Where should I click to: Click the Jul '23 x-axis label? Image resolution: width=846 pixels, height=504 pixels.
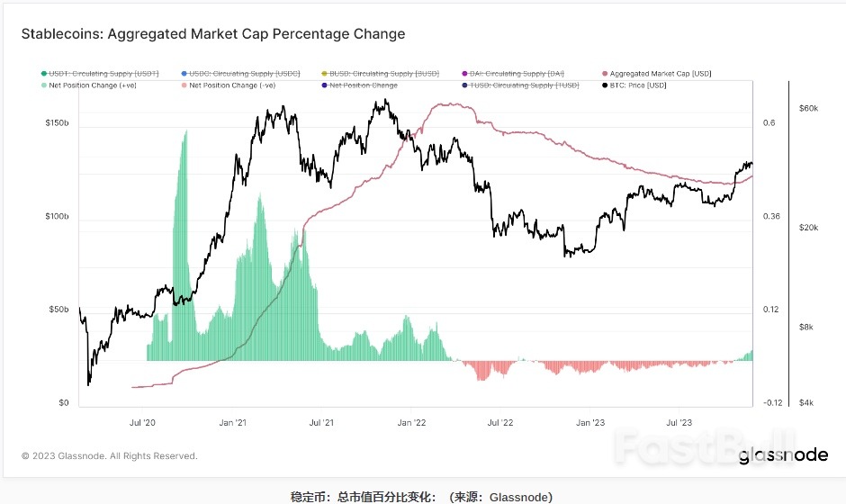tap(679, 420)
